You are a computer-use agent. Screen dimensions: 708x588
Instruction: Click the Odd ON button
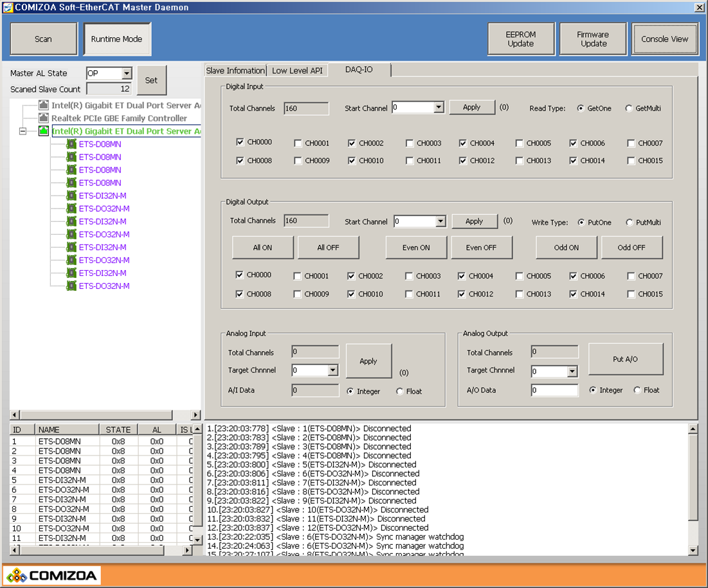click(x=567, y=248)
